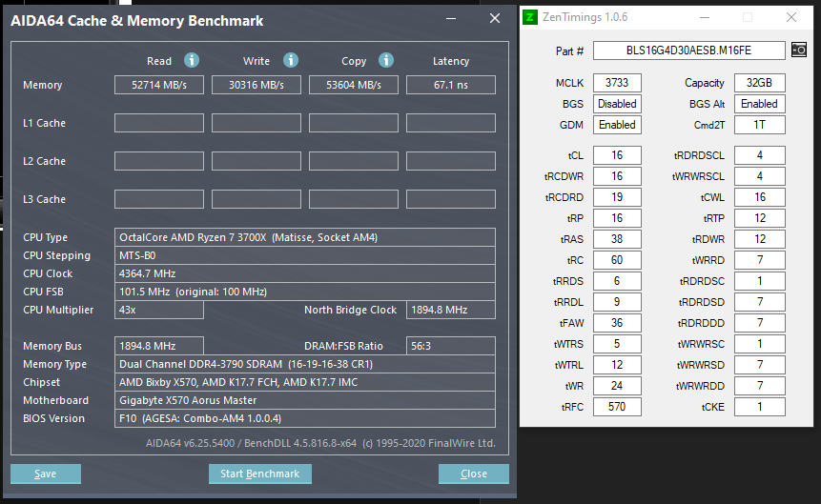Close ZenTimings window with X
This screenshot has height=504, width=821.
point(791,17)
